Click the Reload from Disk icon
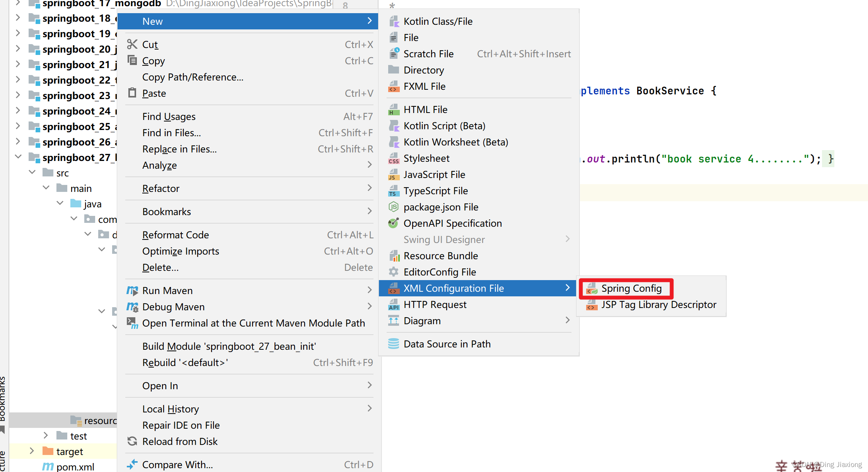The width and height of the screenshot is (868, 472). (x=132, y=441)
